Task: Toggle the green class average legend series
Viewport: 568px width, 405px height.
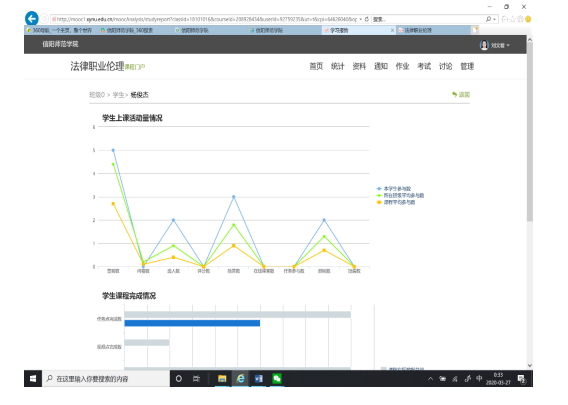Action: point(400,196)
